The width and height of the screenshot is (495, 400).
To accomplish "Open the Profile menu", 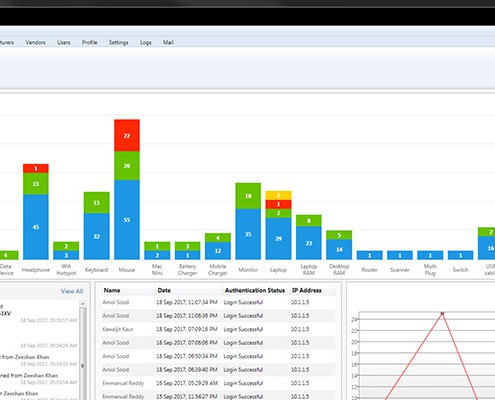I will click(90, 42).
